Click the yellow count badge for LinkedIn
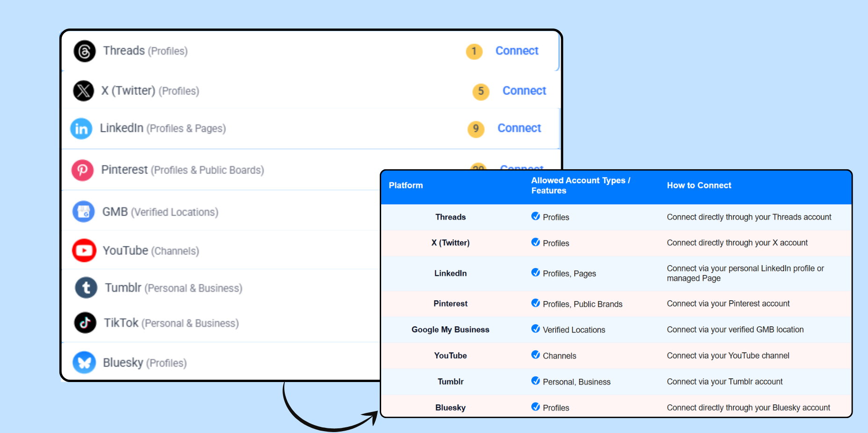 pyautogui.click(x=476, y=129)
